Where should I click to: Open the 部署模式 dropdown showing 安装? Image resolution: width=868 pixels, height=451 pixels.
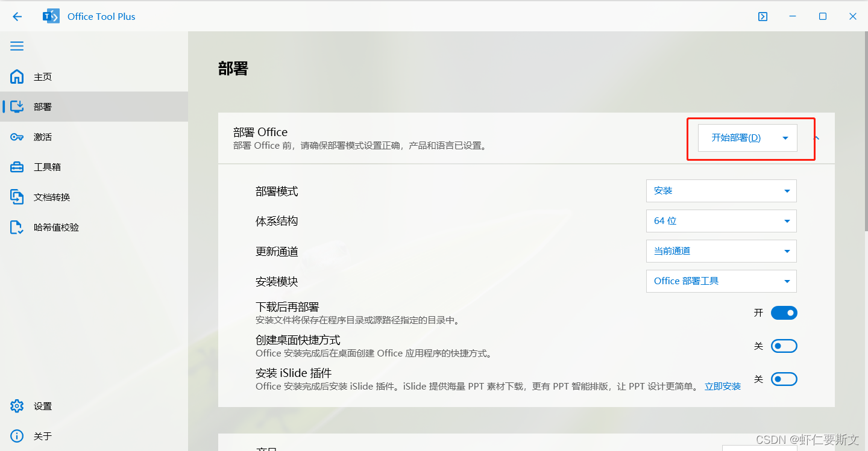(722, 191)
